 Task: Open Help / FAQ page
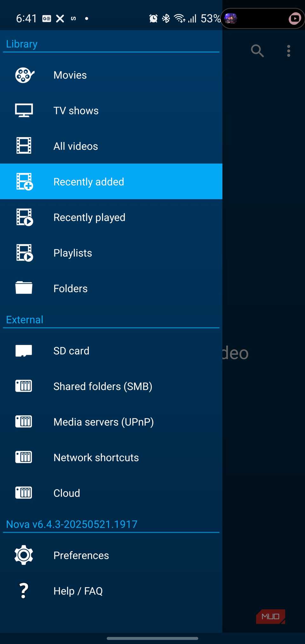(111, 591)
